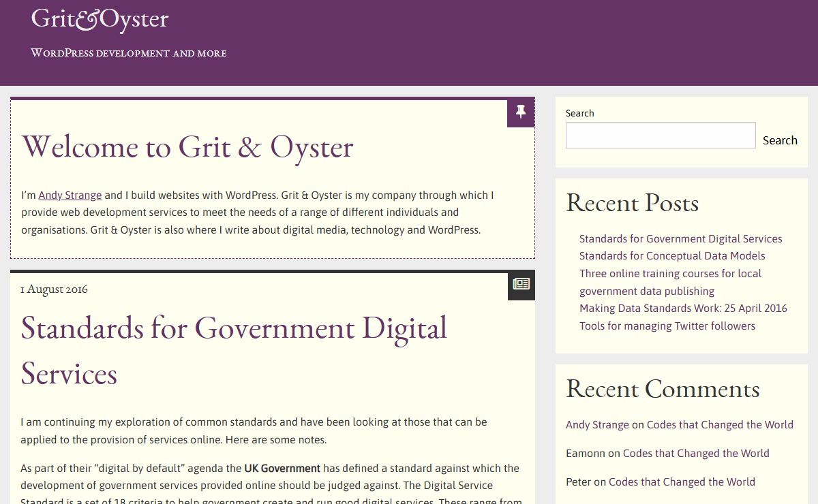This screenshot has width=818, height=504.
Task: Click the Peter comment author name
Action: pyautogui.click(x=578, y=482)
